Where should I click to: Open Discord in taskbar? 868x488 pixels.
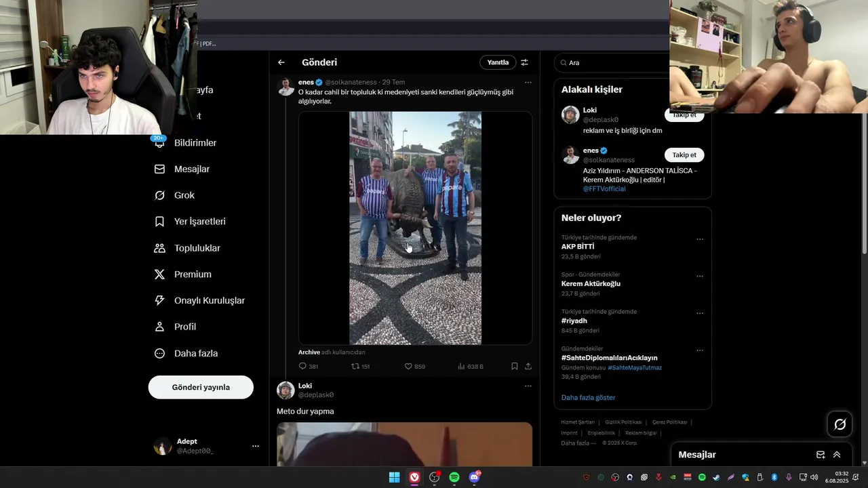click(x=475, y=477)
